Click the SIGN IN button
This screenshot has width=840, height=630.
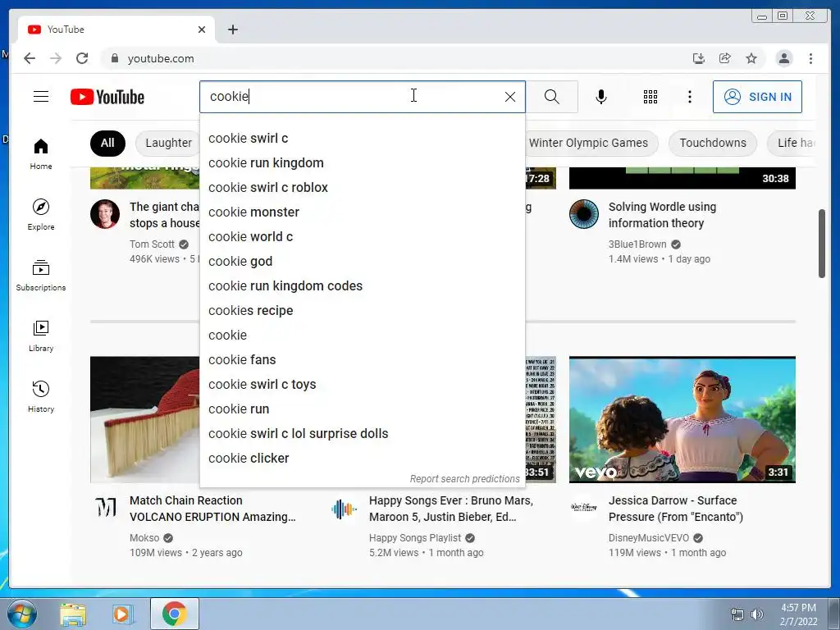[757, 97]
